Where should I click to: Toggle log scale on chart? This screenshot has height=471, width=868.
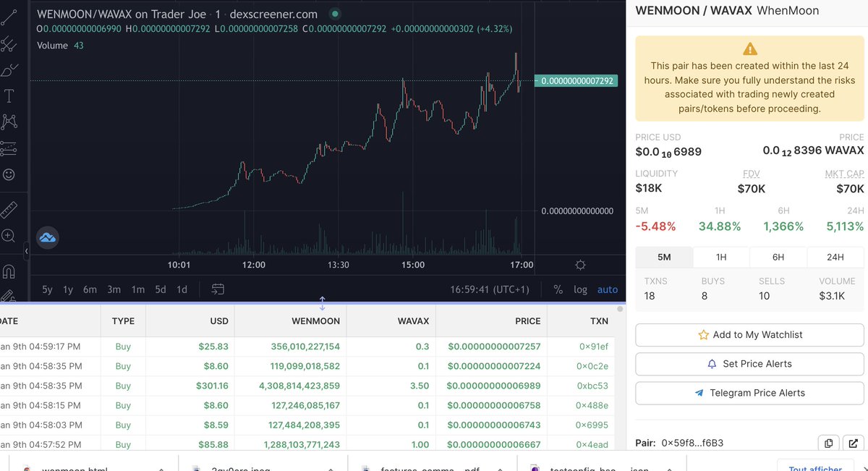click(x=580, y=289)
